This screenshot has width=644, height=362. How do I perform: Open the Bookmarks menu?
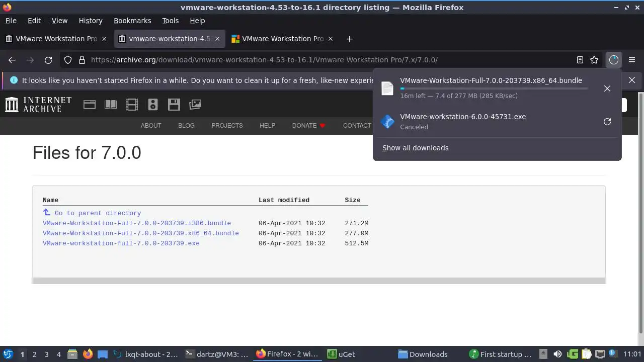pyautogui.click(x=132, y=21)
